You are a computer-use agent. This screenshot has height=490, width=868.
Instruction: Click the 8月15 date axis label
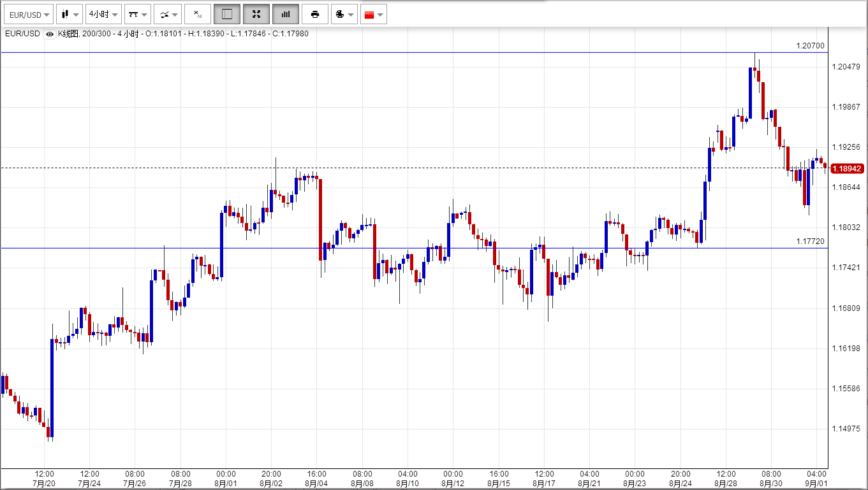coord(499,484)
